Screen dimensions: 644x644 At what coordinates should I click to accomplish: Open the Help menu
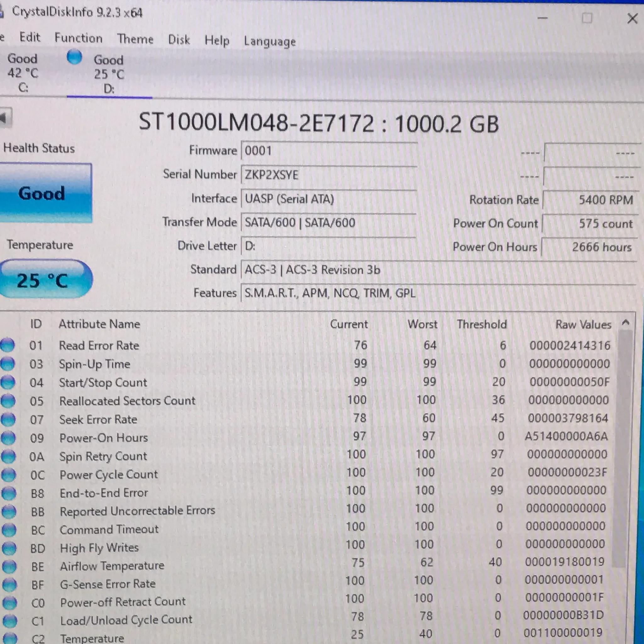coord(217,41)
